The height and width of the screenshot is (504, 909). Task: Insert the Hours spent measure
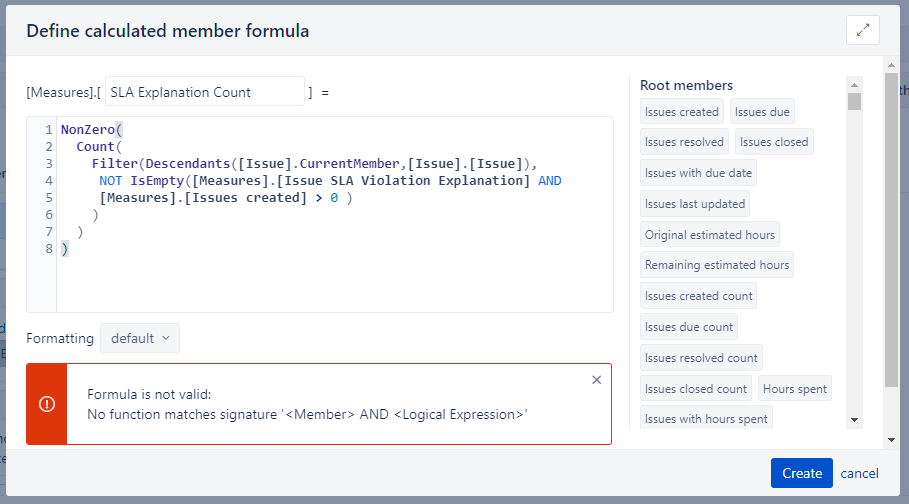795,389
